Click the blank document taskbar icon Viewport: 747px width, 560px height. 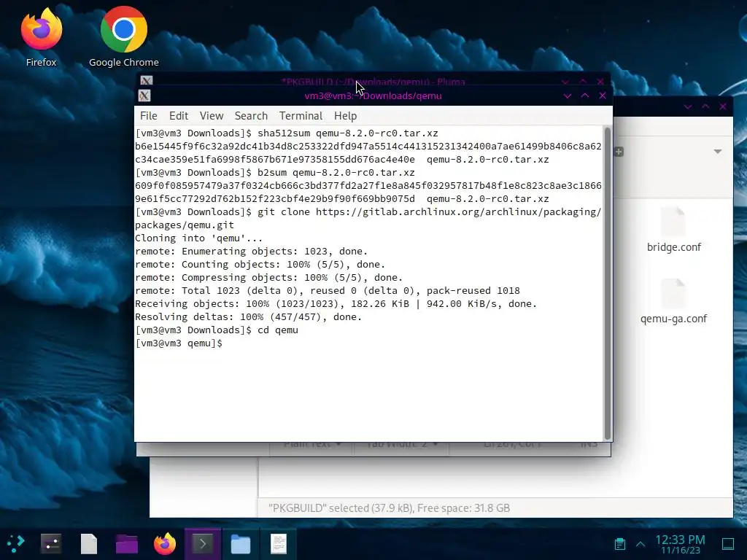tap(88, 543)
